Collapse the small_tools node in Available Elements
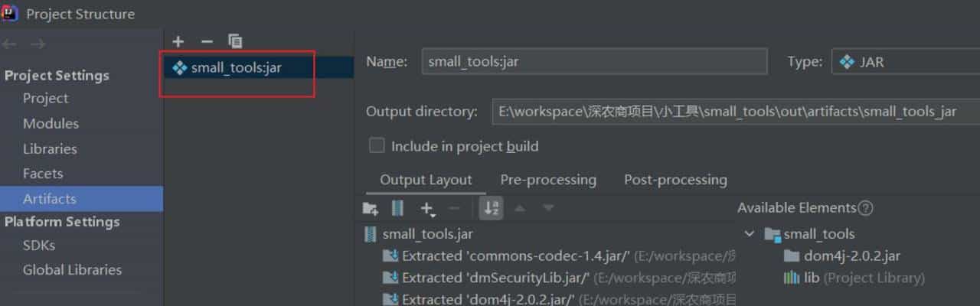980x306 pixels. tap(750, 233)
